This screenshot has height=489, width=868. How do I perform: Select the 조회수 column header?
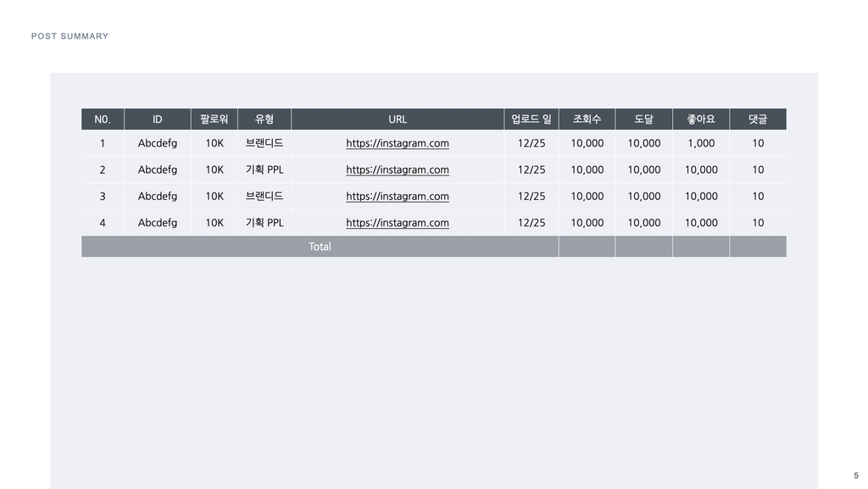tap(587, 119)
